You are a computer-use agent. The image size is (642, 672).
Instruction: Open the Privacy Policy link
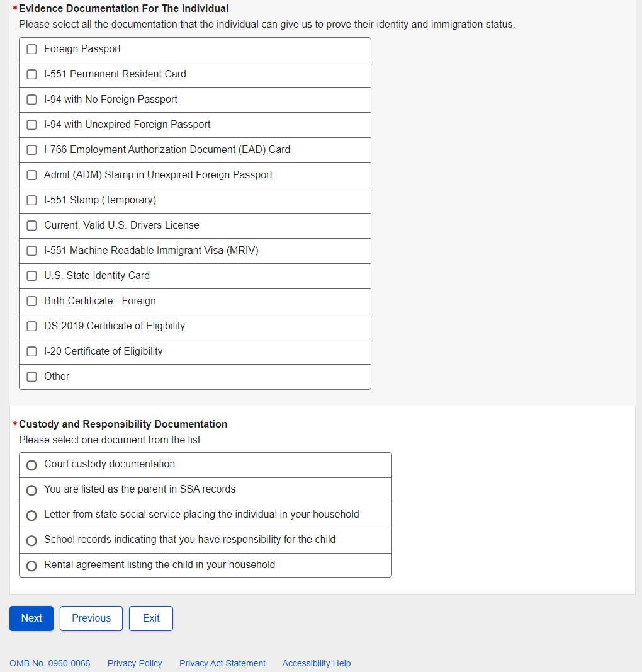[x=135, y=663]
